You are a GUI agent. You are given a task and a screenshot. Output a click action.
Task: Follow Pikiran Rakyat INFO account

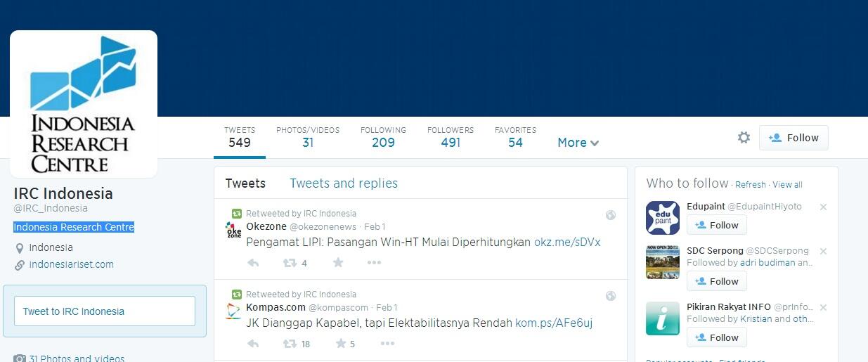pyautogui.click(x=716, y=337)
